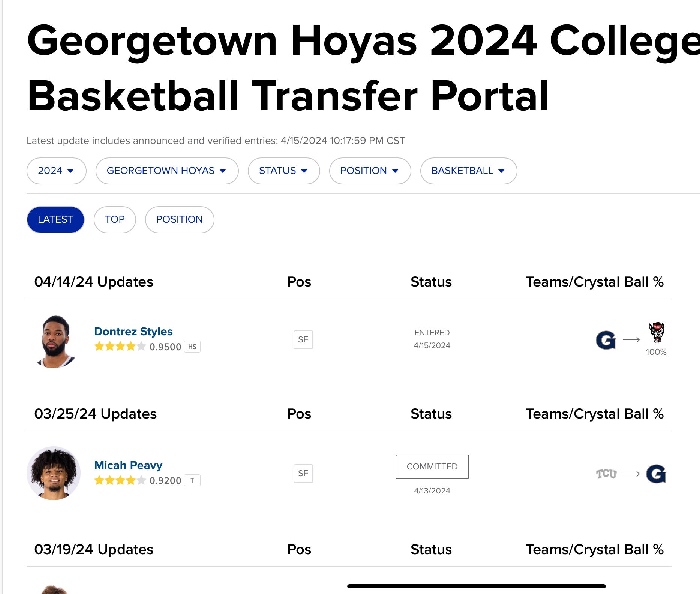
Task: Toggle the POSITION sorting pill
Action: pyautogui.click(x=180, y=219)
